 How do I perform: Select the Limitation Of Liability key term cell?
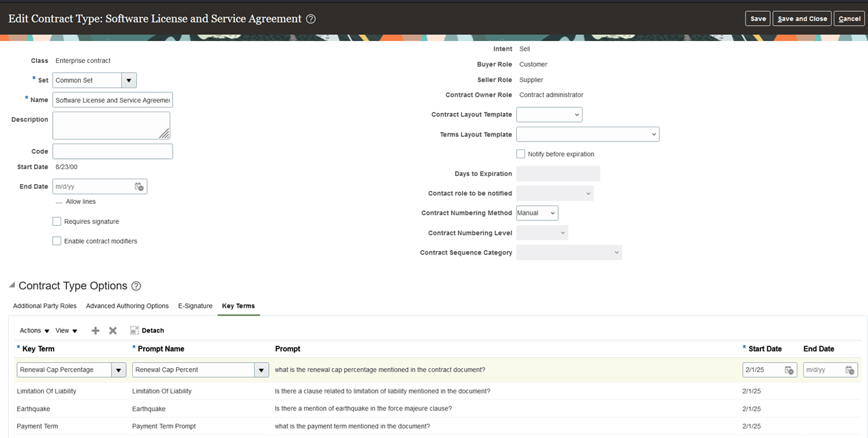pos(47,391)
